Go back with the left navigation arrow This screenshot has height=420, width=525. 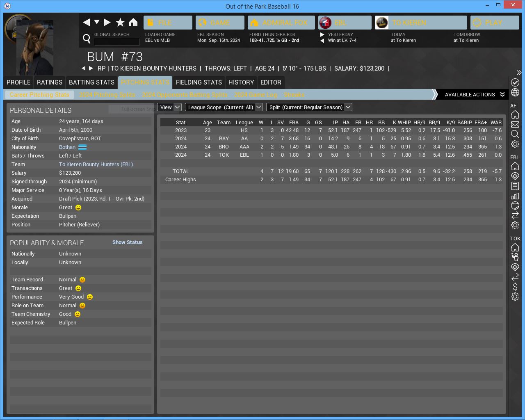pyautogui.click(x=86, y=22)
